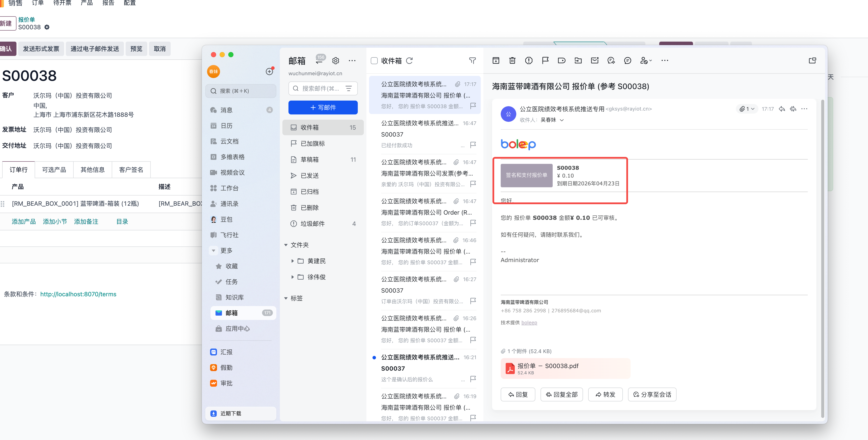The height and width of the screenshot is (440, 868).
Task: Open the 草稿箱 drafts folder
Action: pyautogui.click(x=323, y=160)
